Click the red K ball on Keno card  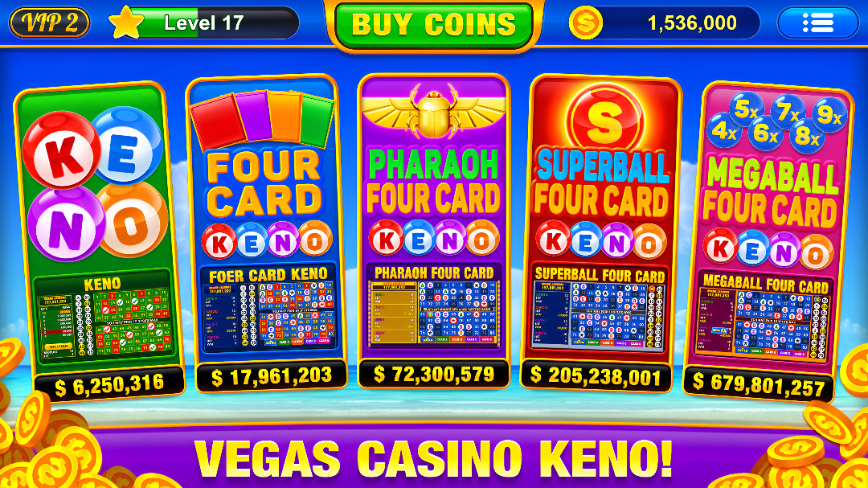[x=62, y=150]
